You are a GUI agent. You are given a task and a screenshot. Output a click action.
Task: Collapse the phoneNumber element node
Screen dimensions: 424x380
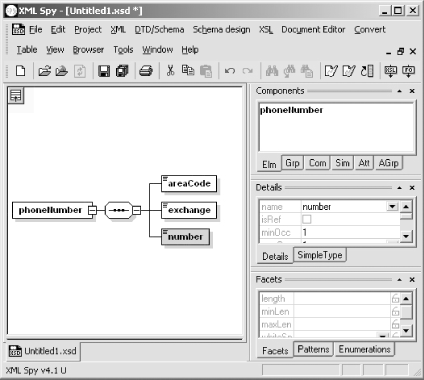coord(92,210)
